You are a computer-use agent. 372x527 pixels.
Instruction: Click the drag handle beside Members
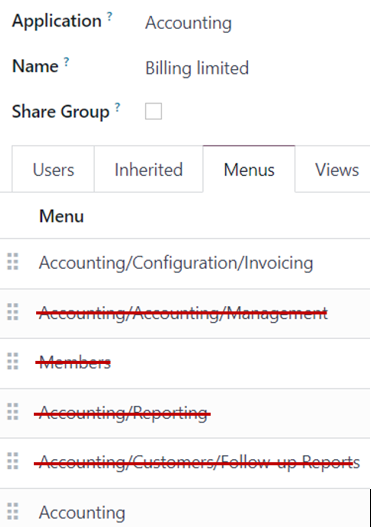13,361
